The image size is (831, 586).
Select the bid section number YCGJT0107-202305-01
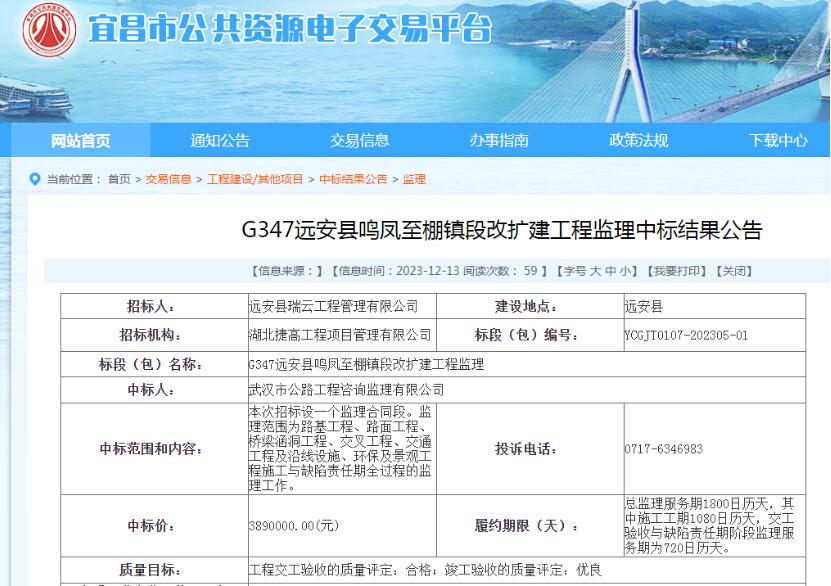pyautogui.click(x=686, y=335)
